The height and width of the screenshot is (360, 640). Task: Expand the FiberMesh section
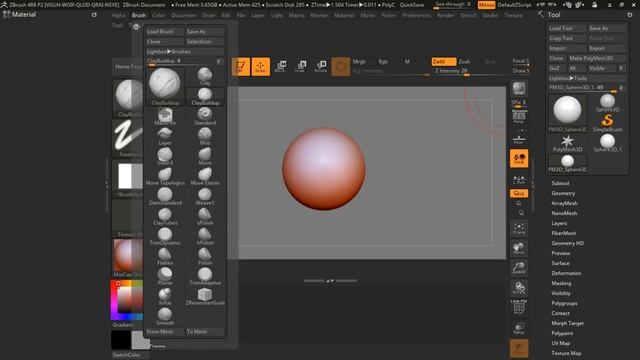[x=564, y=233]
